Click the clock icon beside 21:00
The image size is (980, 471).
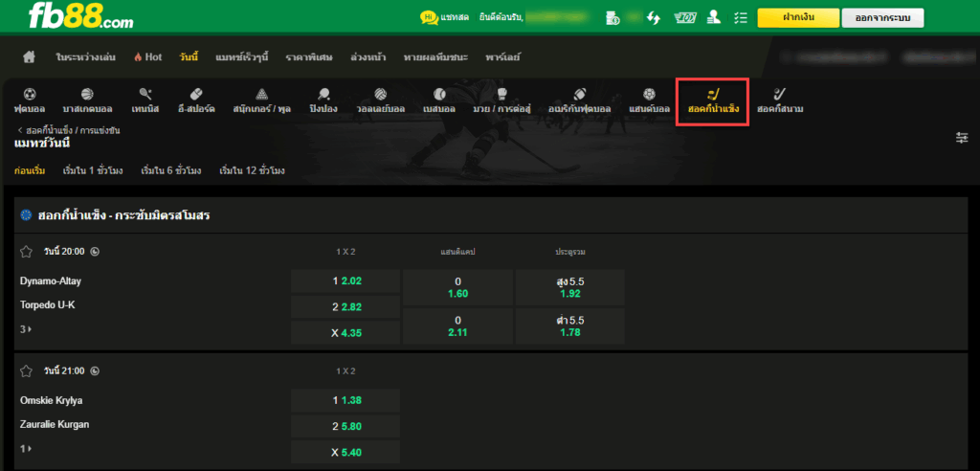(95, 370)
